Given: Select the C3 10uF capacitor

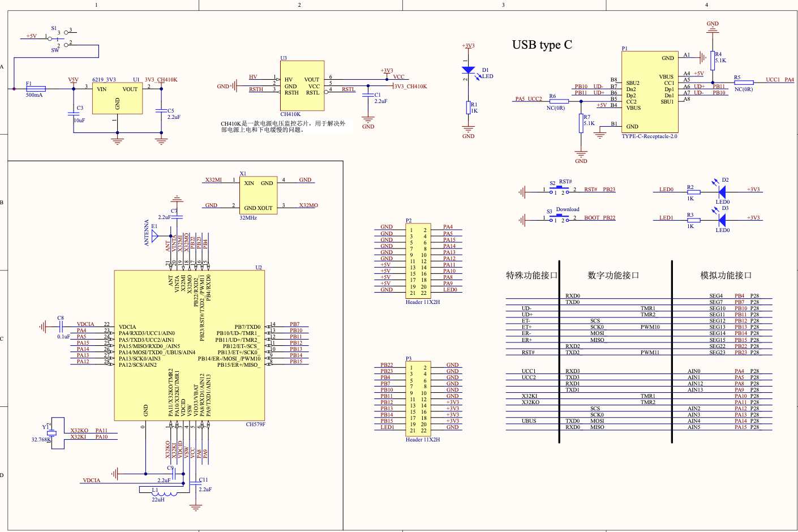Looking at the screenshot, I should click(x=74, y=113).
